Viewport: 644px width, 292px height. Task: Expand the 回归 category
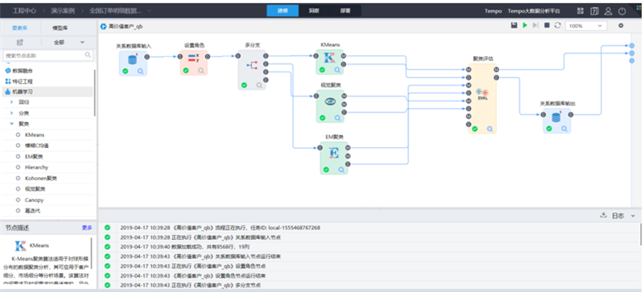coord(12,102)
